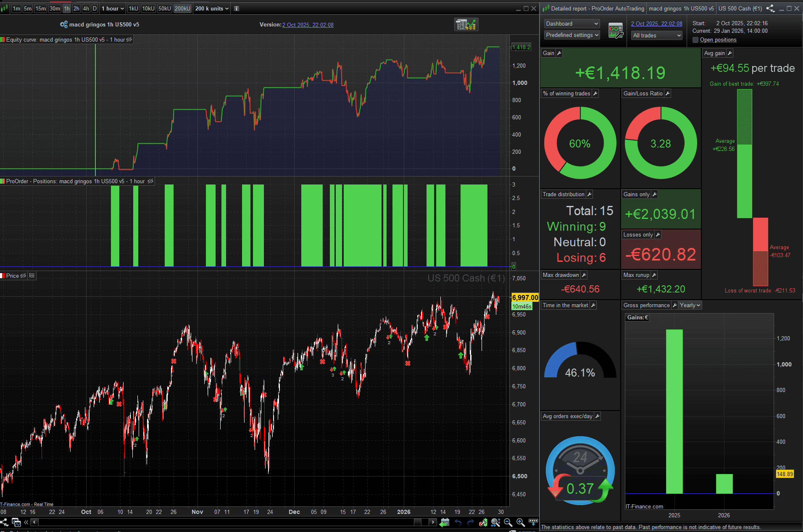Open the 200 k units dropdown
The height and width of the screenshot is (532, 803).
(x=212, y=8)
